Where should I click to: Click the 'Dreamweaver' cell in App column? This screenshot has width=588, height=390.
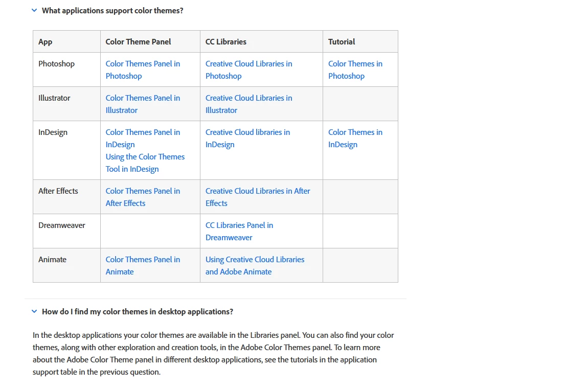pos(67,231)
